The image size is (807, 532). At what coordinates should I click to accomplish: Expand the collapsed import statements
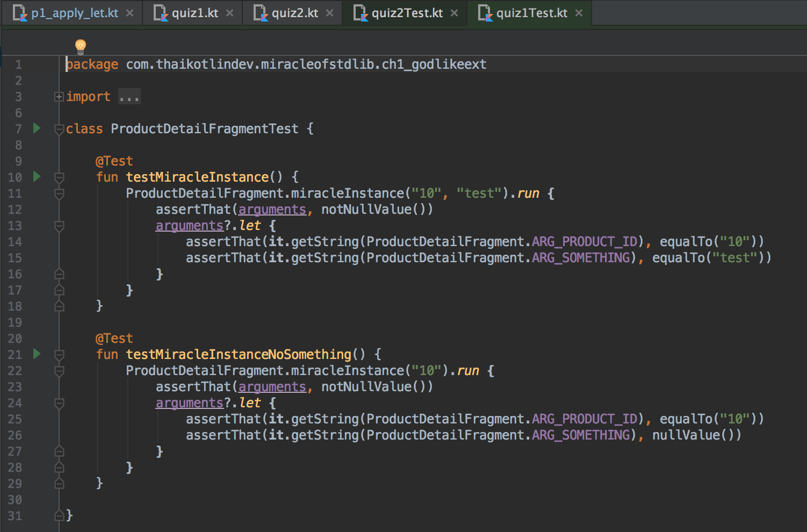(x=129, y=96)
